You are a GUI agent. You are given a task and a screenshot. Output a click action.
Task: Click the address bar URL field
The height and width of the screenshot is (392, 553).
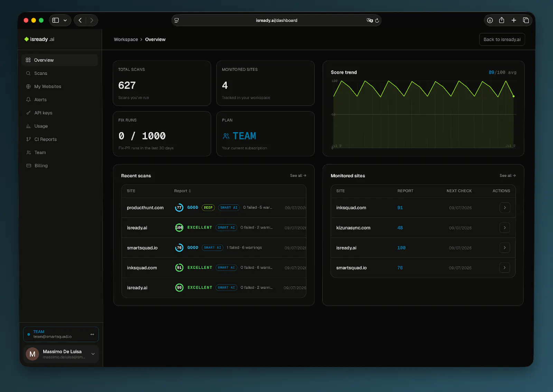[276, 20]
